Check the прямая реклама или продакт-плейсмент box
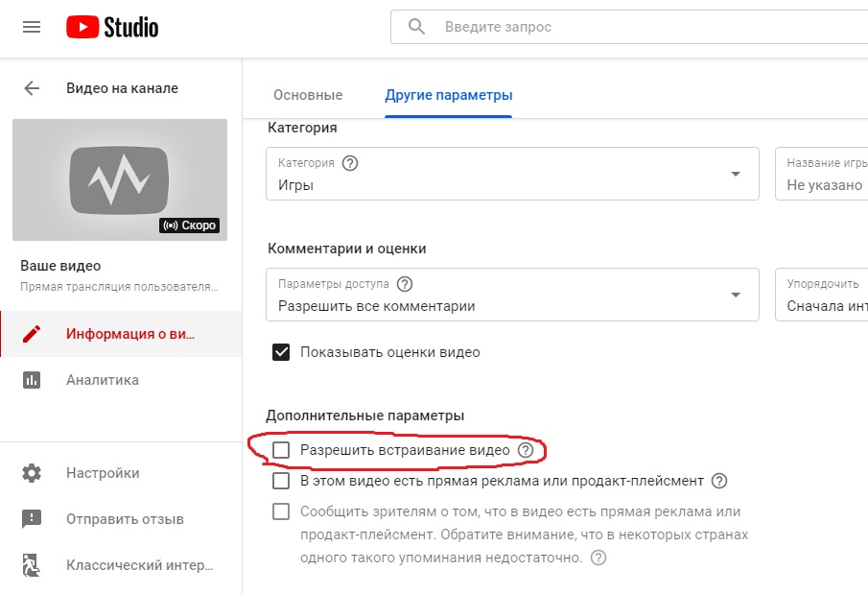868x594 pixels. pos(281,481)
